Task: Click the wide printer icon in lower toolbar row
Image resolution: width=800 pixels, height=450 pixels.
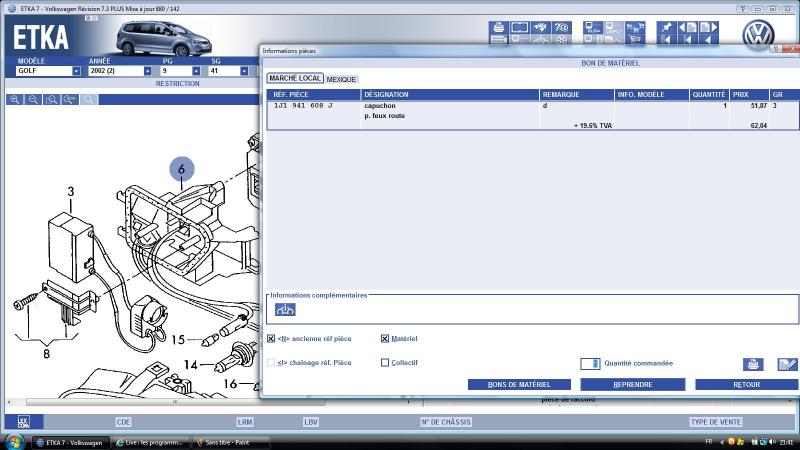Action: click(498, 40)
